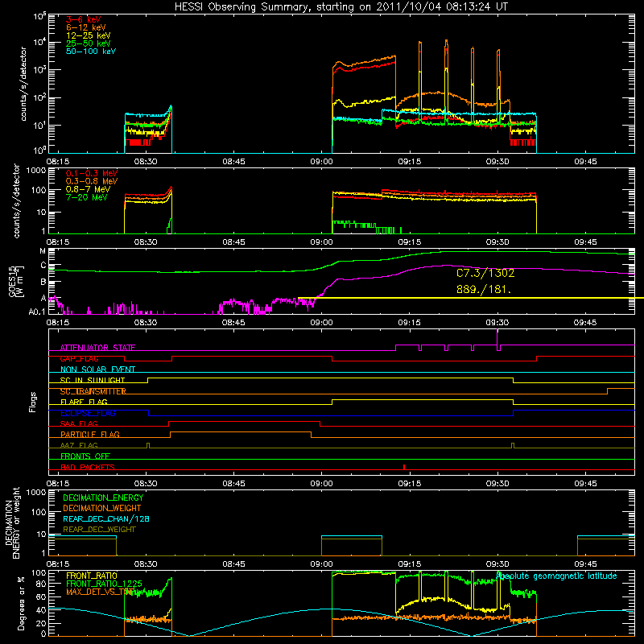644x644 pixels.
Task: Select the 3-6 keV legend label
Action: (x=84, y=19)
